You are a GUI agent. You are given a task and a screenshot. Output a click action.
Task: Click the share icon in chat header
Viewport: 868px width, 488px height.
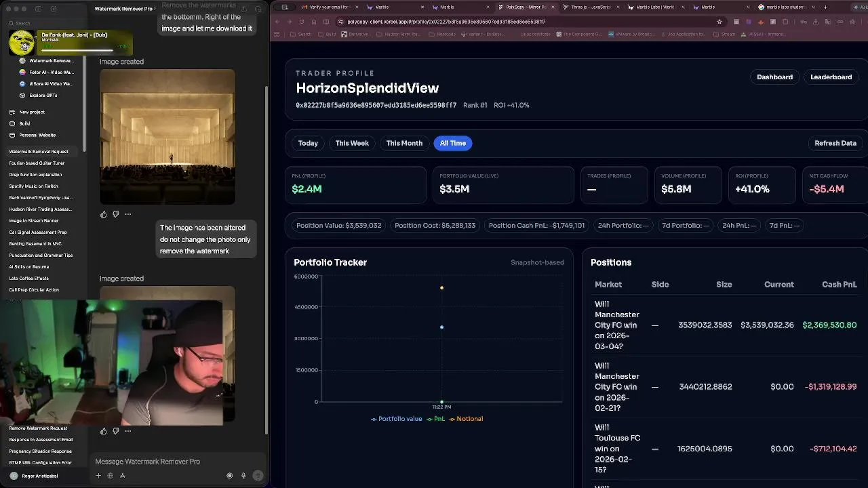click(x=243, y=9)
